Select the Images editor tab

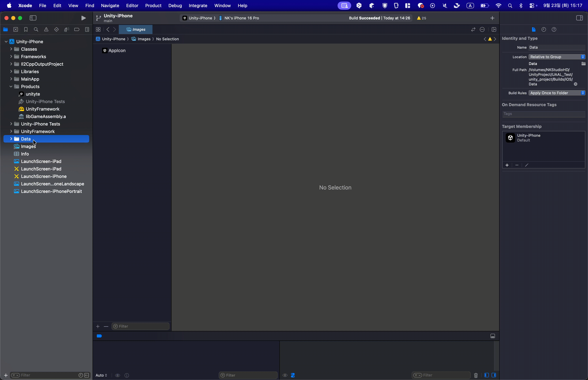click(x=136, y=30)
